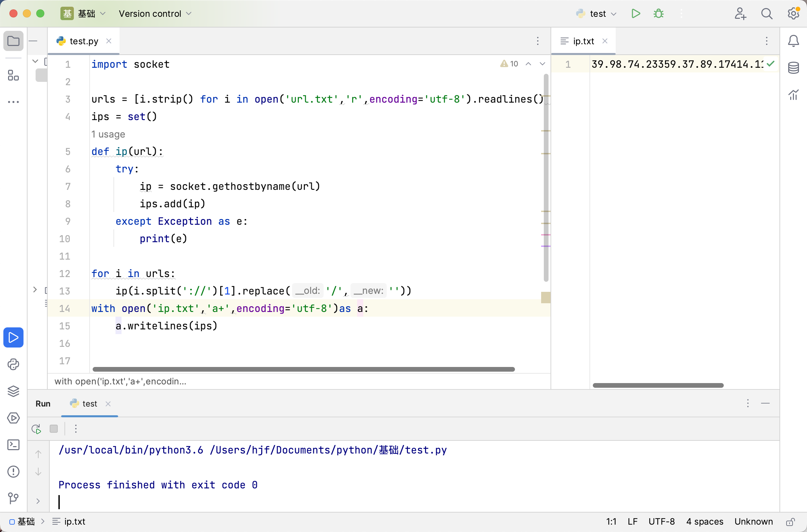This screenshot has height=532, width=807.
Task: Open the Python Console sidebar icon
Action: click(13, 364)
